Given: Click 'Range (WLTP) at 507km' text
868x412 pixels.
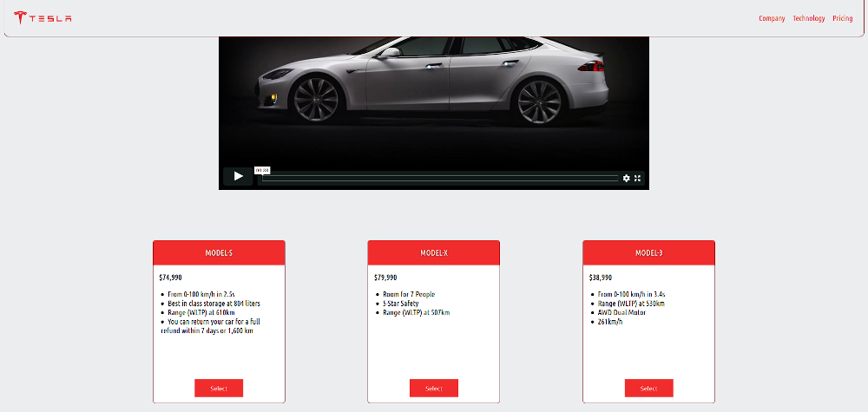Looking at the screenshot, I should 417,312.
